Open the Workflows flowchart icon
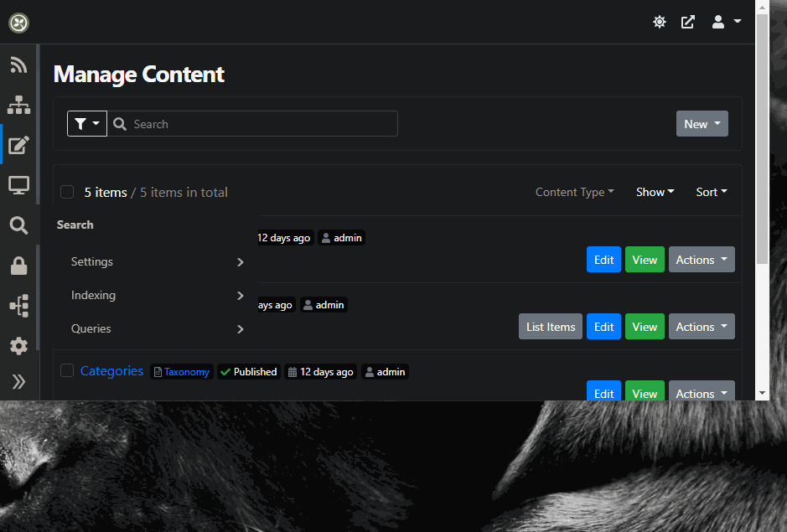The image size is (787, 532). (18, 306)
